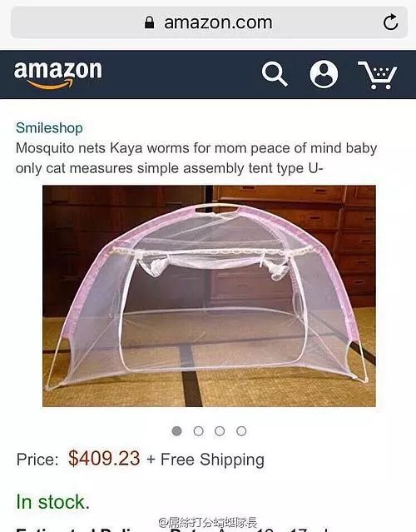Screen dimensions: 416x532
Task: Tap the Weibo watermark at the bottom
Action: tap(207, 522)
